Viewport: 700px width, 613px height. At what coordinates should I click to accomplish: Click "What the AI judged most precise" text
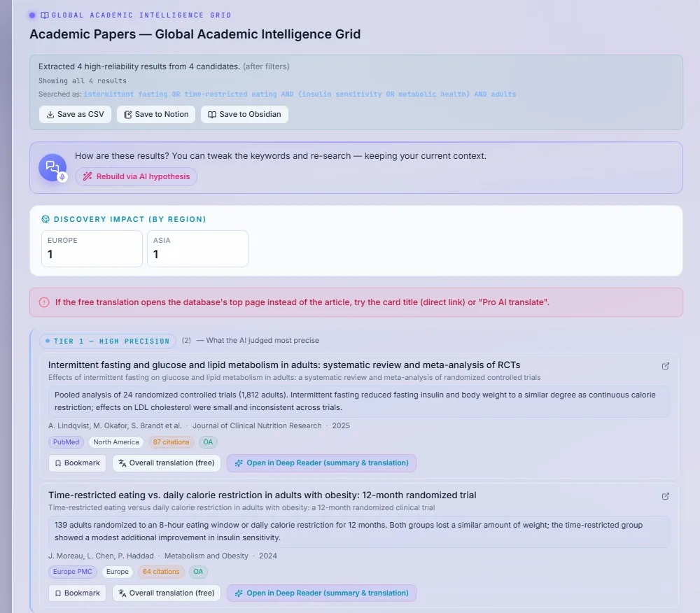[262, 341]
